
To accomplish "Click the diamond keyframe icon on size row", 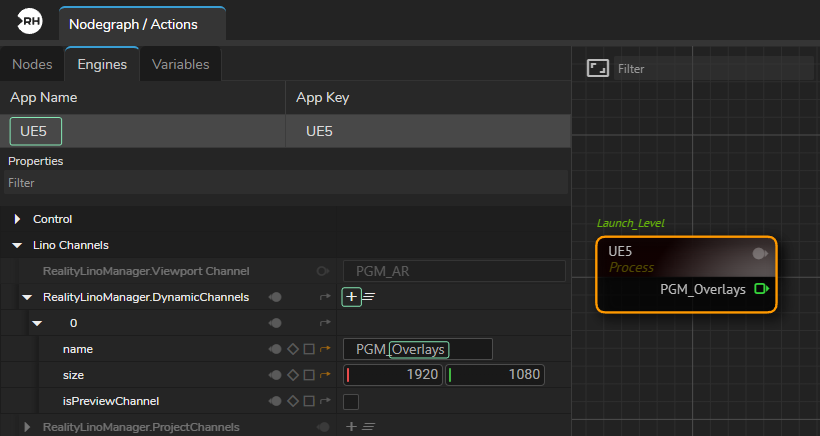I will (x=292, y=375).
